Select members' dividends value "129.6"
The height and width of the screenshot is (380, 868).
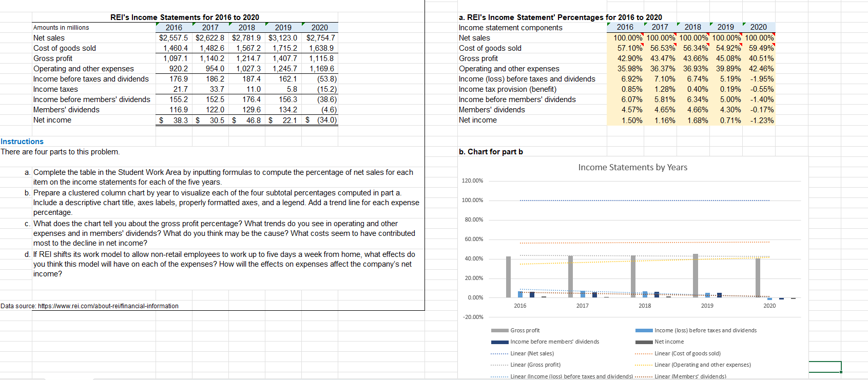[252, 110]
